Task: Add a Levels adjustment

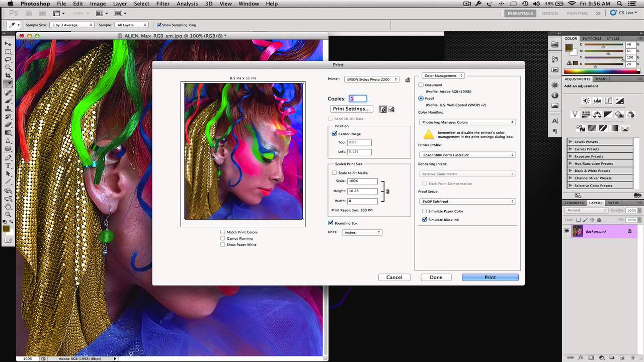Action: click(x=597, y=101)
